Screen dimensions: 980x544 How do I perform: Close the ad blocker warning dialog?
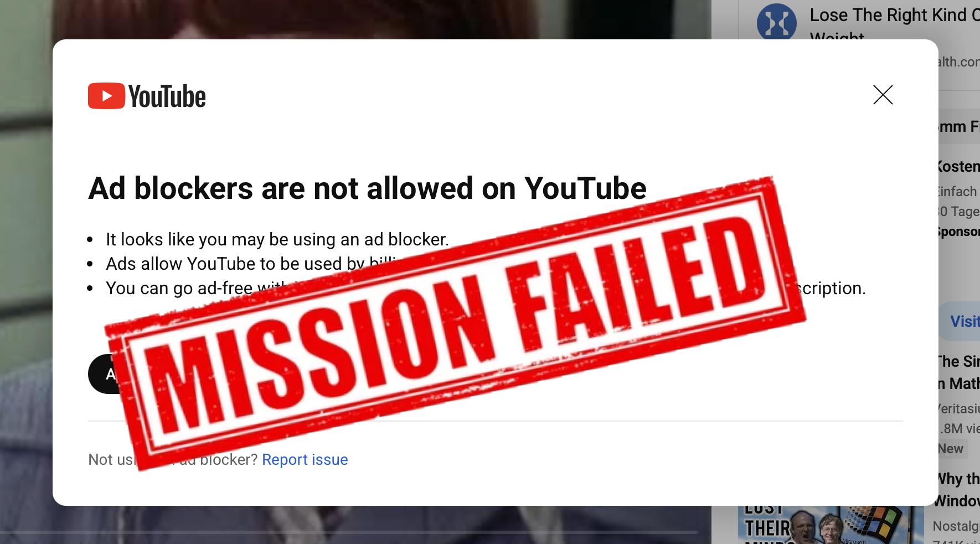click(x=883, y=95)
